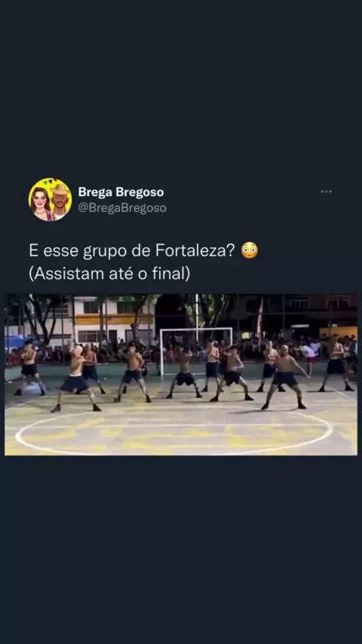
Task: Open the @BregaBregoso handle link
Action: (122, 208)
